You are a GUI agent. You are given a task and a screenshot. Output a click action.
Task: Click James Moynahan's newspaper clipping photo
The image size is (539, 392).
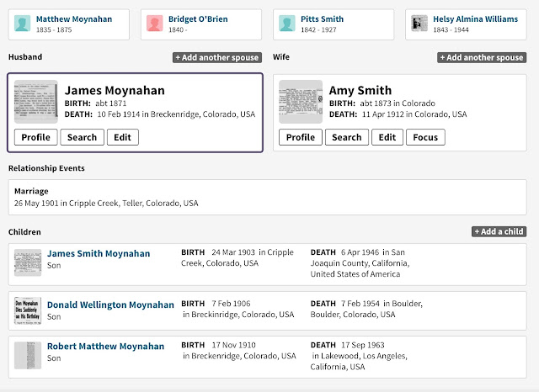click(35, 102)
